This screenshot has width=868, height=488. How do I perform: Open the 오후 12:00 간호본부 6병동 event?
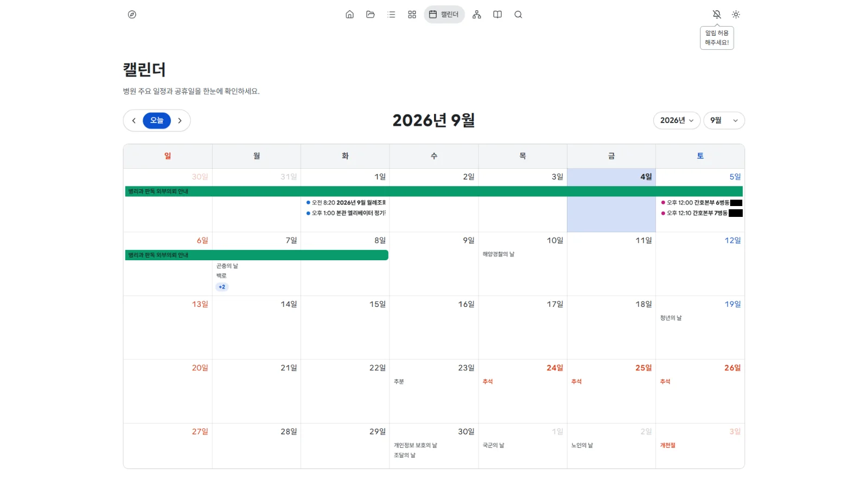701,203
